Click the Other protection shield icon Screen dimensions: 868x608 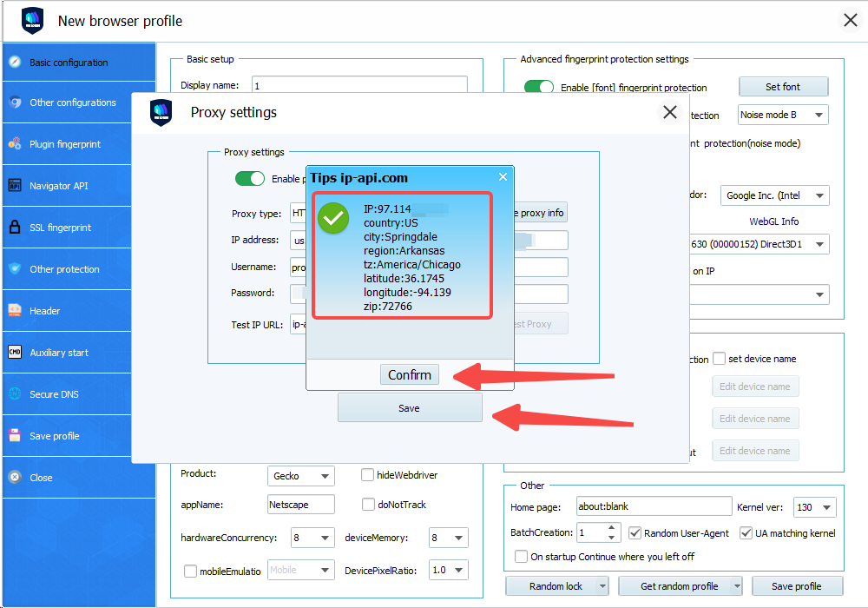click(x=14, y=269)
